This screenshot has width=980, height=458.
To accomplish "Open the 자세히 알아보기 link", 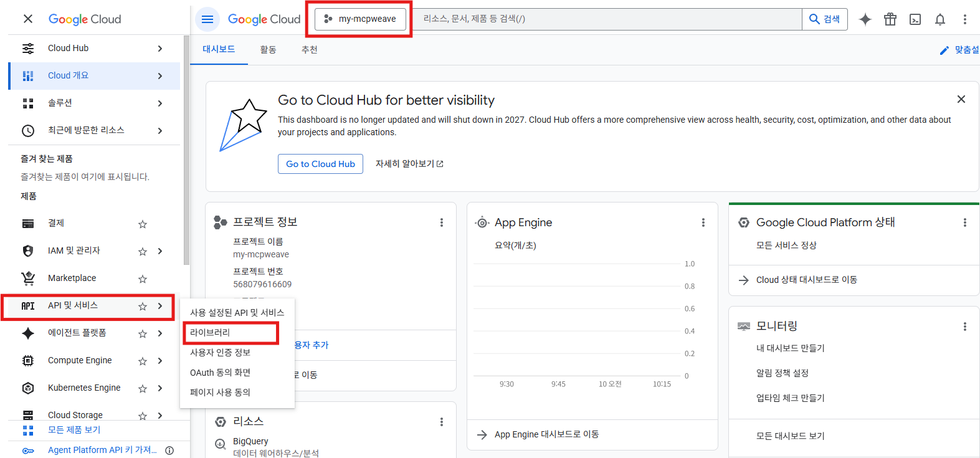I will (x=409, y=164).
